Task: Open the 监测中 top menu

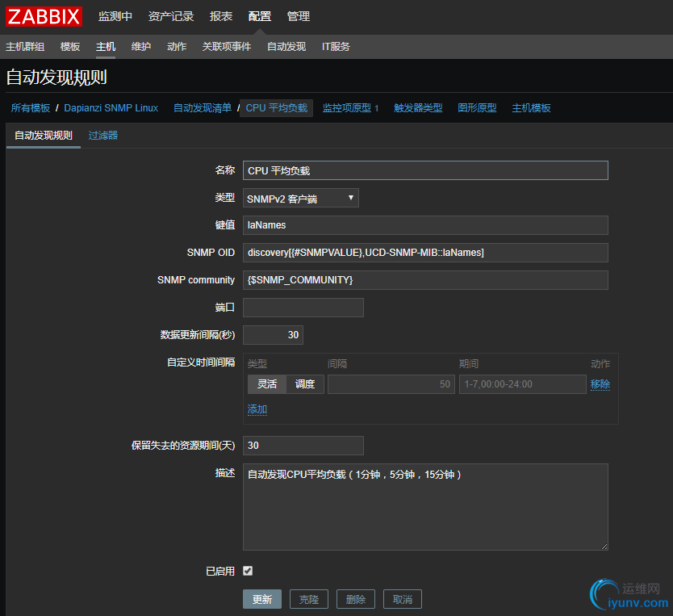Action: tap(115, 16)
